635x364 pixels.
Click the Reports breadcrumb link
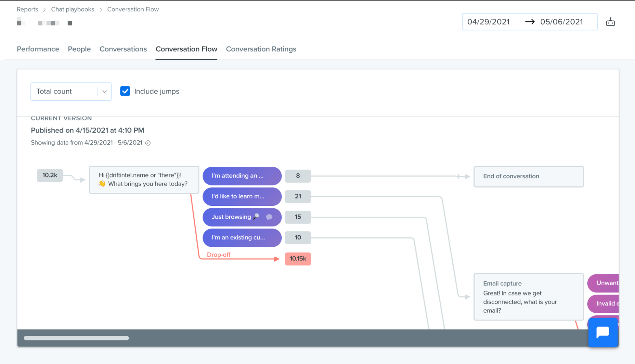[x=27, y=9]
